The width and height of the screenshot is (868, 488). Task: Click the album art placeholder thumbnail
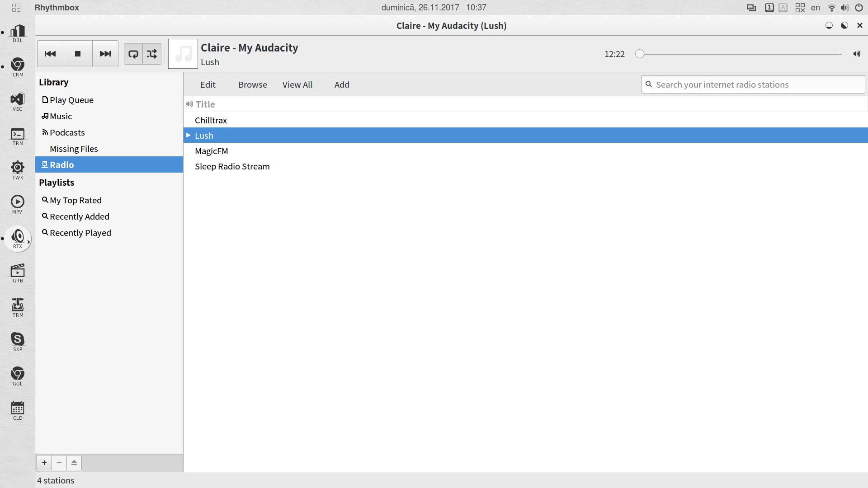[183, 54]
